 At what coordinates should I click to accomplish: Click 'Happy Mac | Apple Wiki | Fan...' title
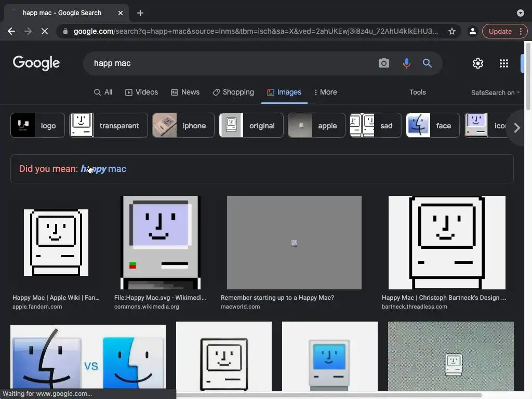[x=56, y=298]
